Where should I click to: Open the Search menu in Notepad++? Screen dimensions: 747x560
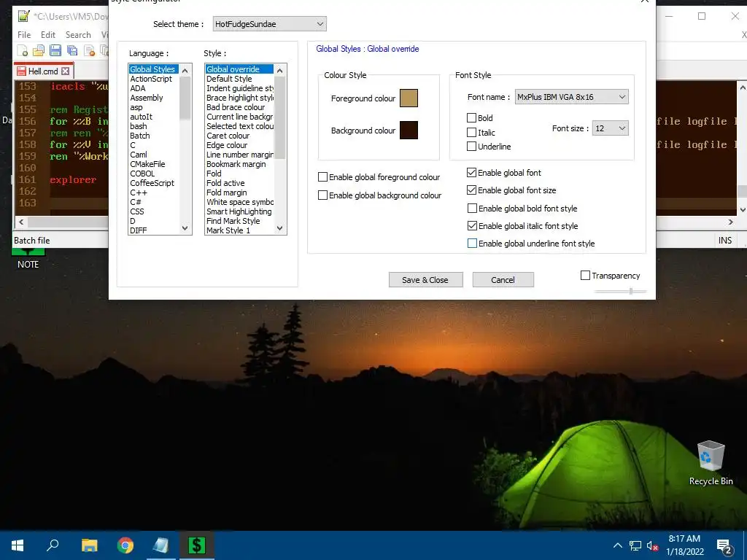click(x=78, y=35)
